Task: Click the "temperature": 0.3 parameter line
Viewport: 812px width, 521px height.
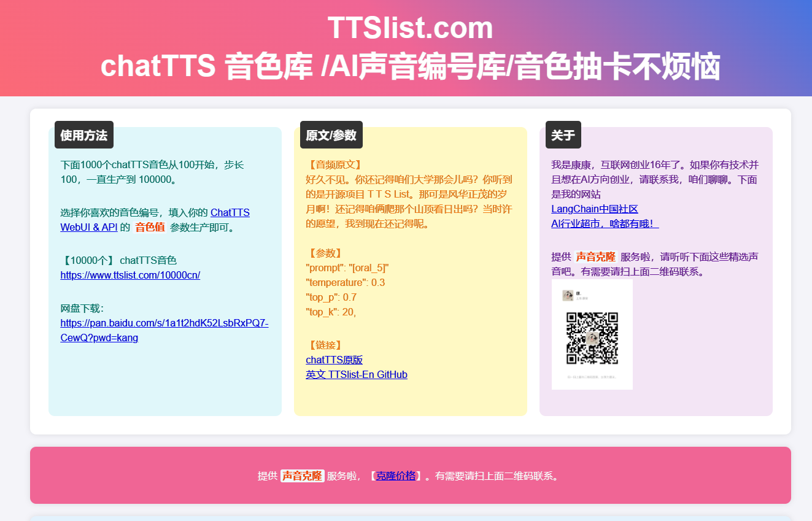Action: point(345,283)
